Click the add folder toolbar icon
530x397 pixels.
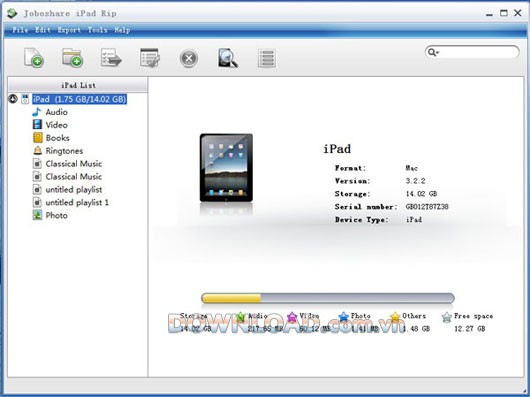pos(73,58)
